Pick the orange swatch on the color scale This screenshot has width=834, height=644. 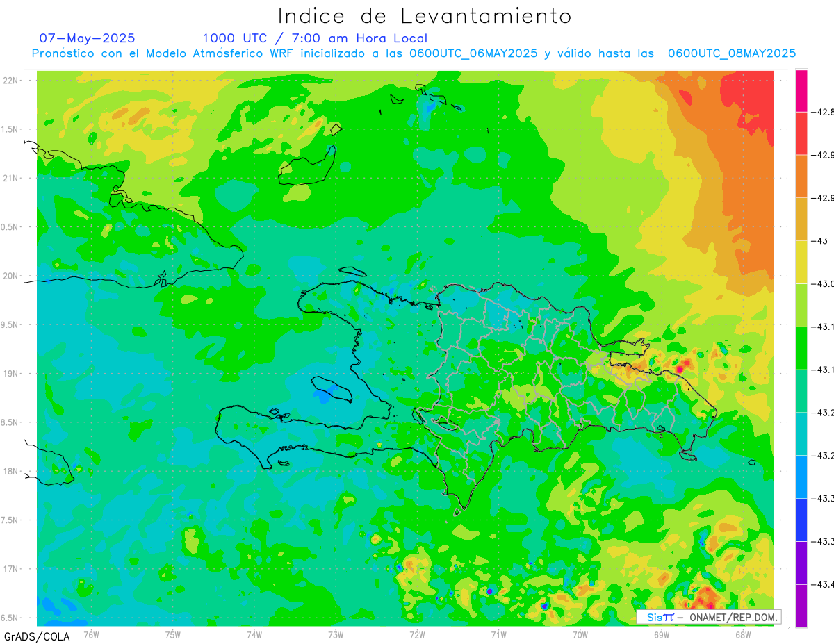(x=801, y=176)
